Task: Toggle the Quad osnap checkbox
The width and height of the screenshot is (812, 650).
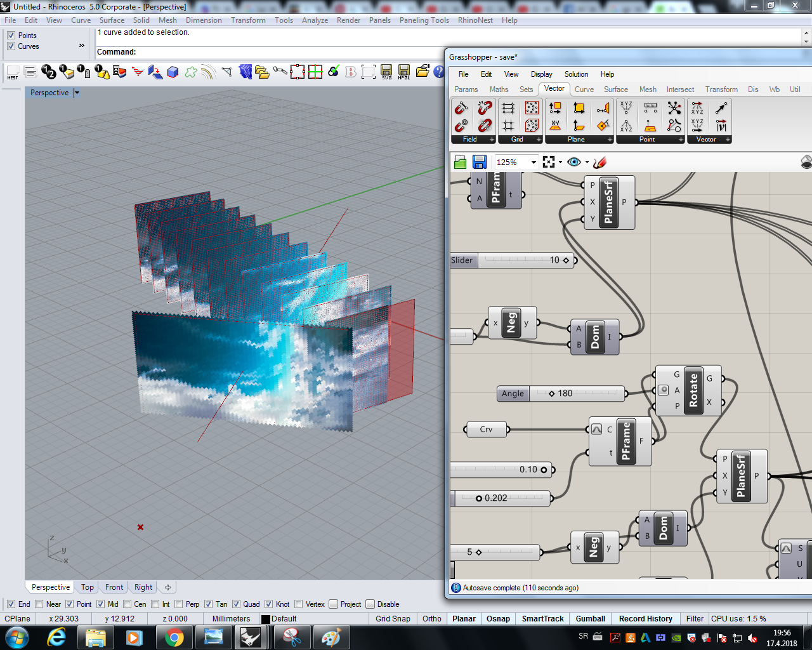Action: tap(236, 604)
